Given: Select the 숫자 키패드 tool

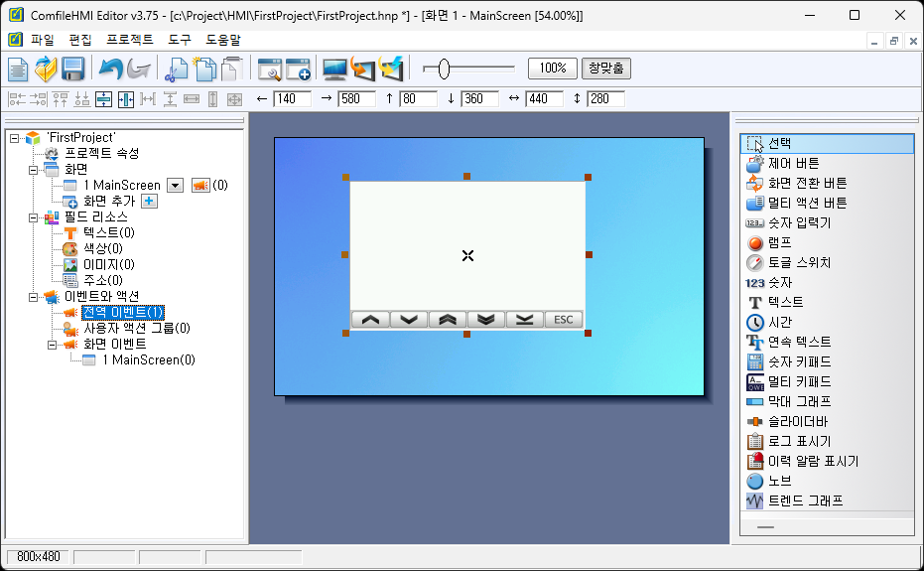Looking at the screenshot, I should pyautogui.click(x=799, y=361).
